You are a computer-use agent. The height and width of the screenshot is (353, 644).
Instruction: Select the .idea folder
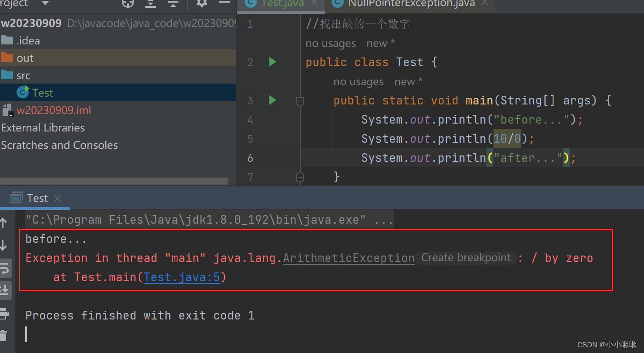[x=118, y=40]
